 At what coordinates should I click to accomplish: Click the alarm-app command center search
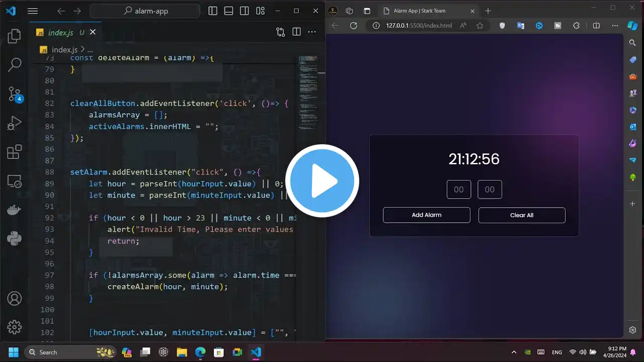pyautogui.click(x=145, y=11)
